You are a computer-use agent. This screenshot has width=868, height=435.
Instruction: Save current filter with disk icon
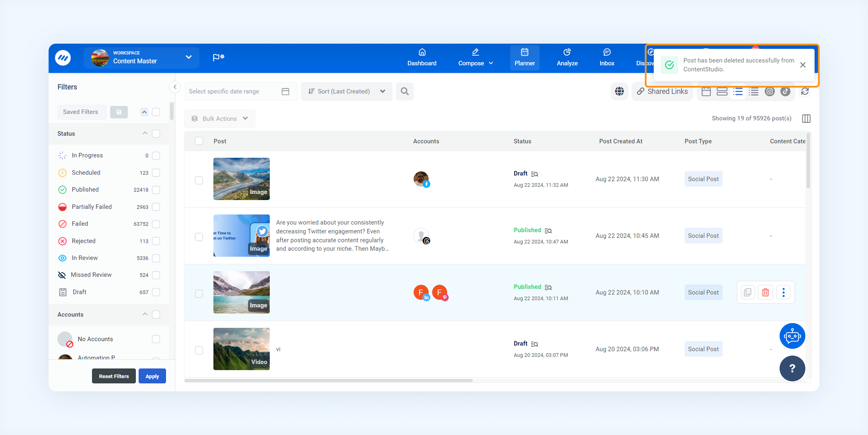119,112
